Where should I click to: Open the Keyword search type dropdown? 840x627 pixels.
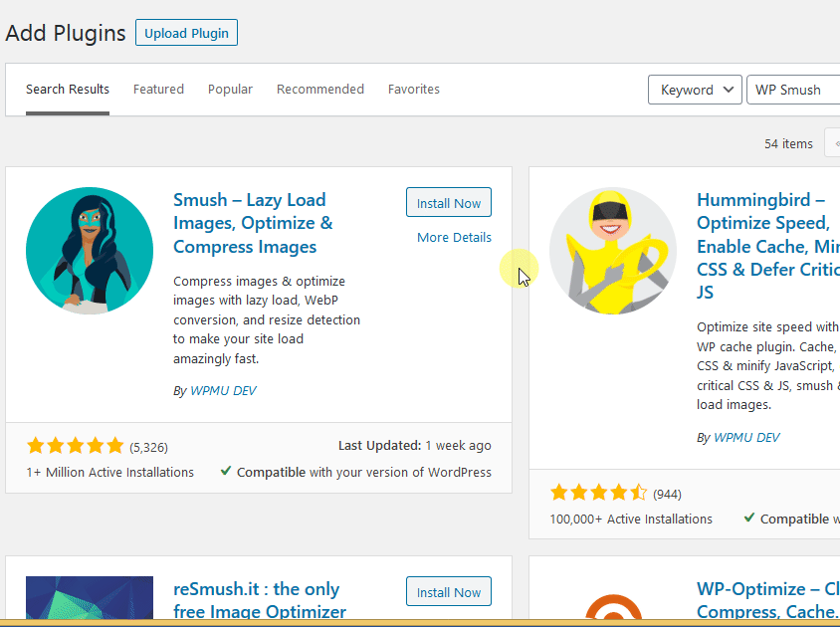coord(695,90)
